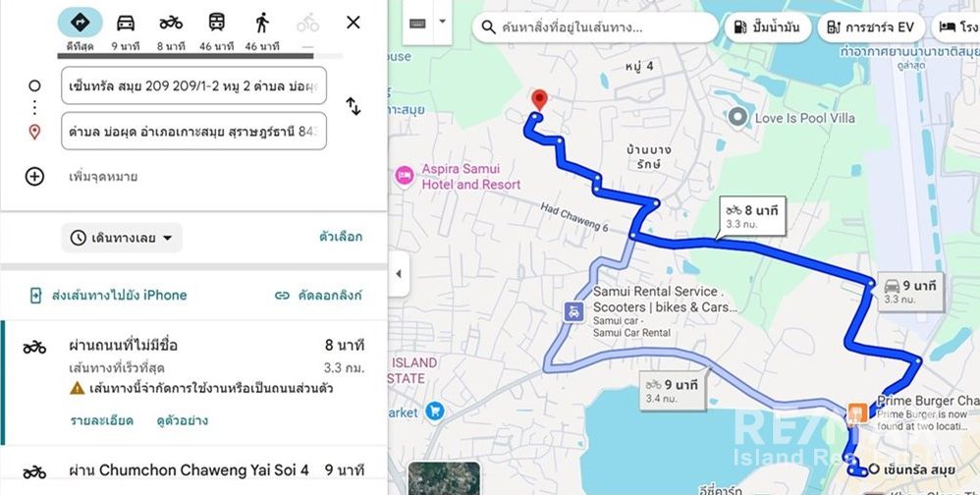Image resolution: width=980 pixels, height=495 pixels.
Task: Send directions to iPhone
Action: click(108, 295)
